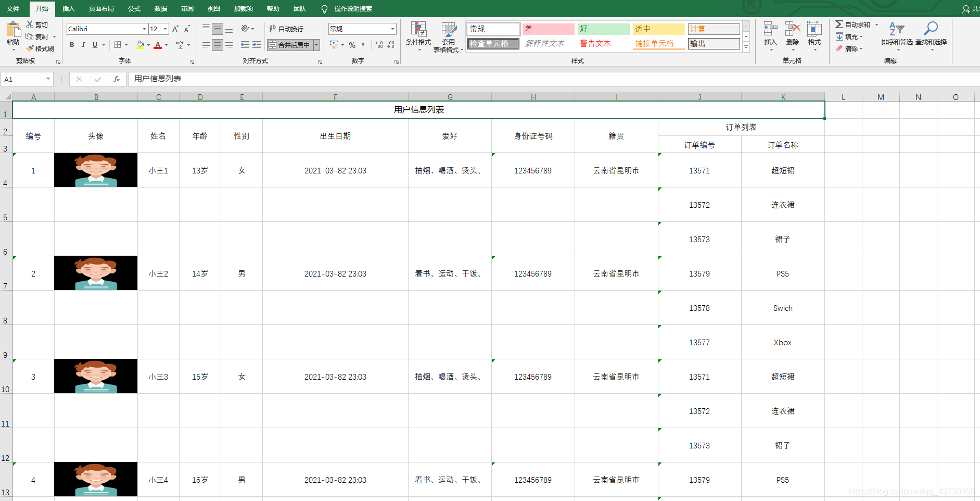Image resolution: width=980 pixels, height=501 pixels.
Task: Toggle Middle Align vertical alignment
Action: pyautogui.click(x=218, y=29)
